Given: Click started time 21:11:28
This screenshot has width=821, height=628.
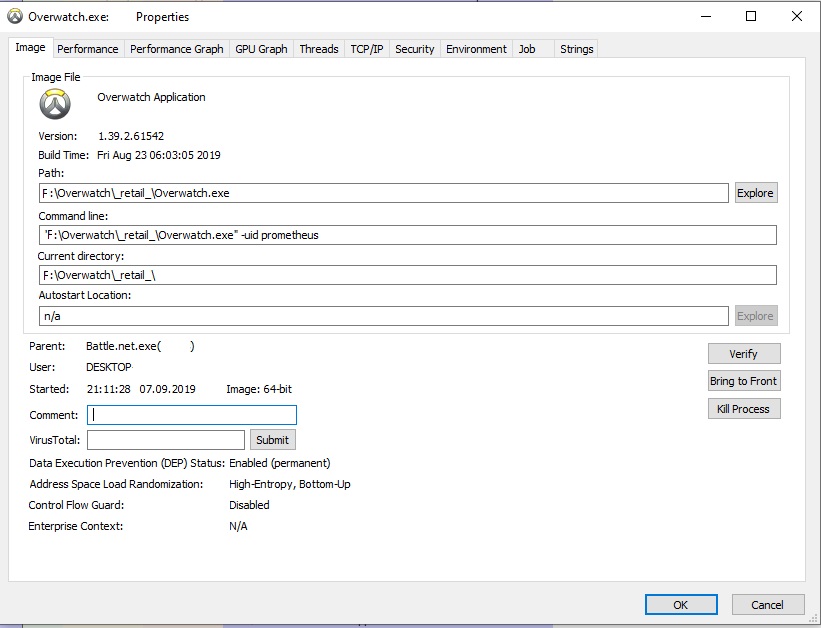Looking at the screenshot, I should click(x=109, y=389).
